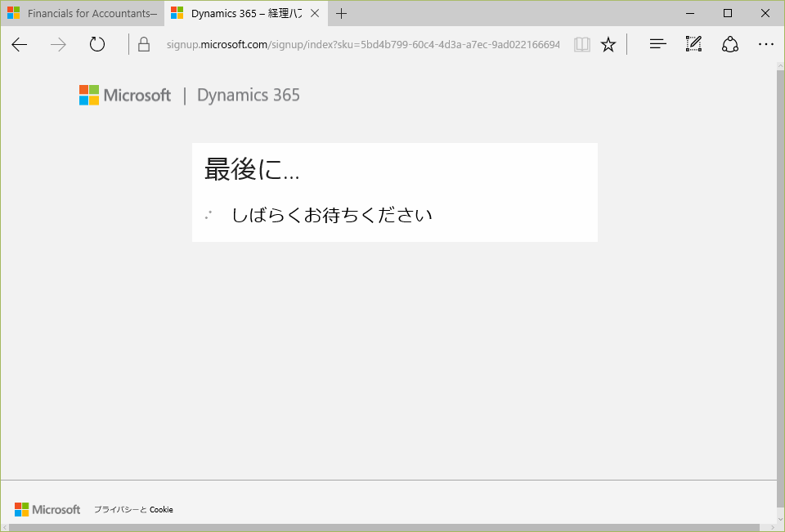This screenshot has width=785, height=532.
Task: Click the 最後に... heading
Action: click(252, 169)
